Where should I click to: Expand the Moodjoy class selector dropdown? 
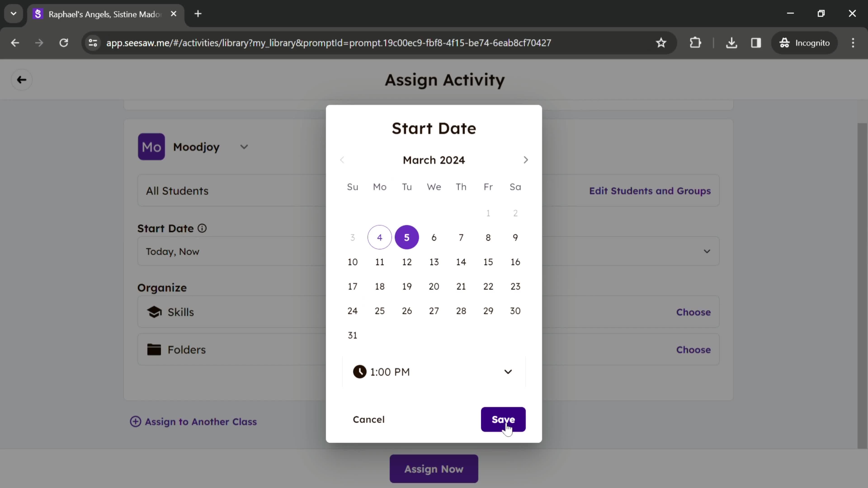point(244,147)
